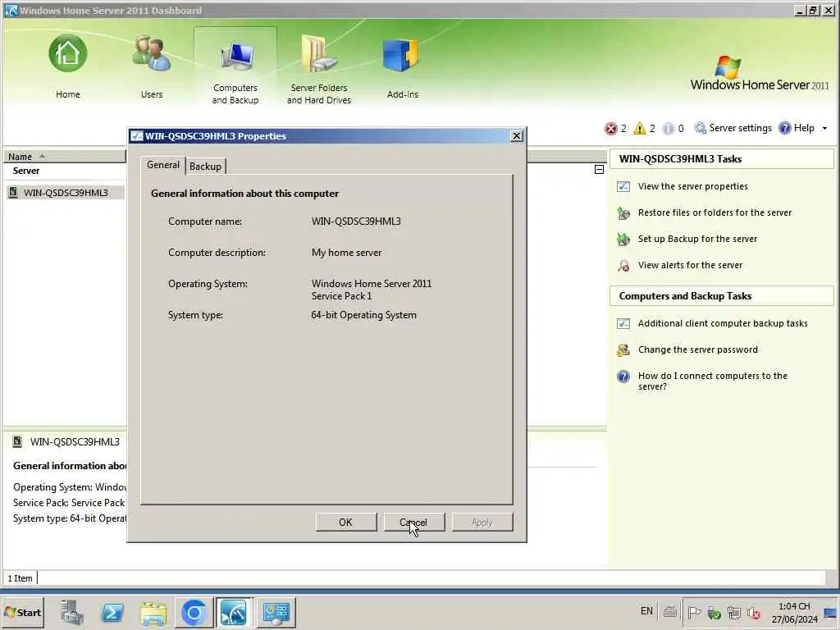Image resolution: width=840 pixels, height=630 pixels.
Task: Open the Add-ins section icon
Action: 402,55
